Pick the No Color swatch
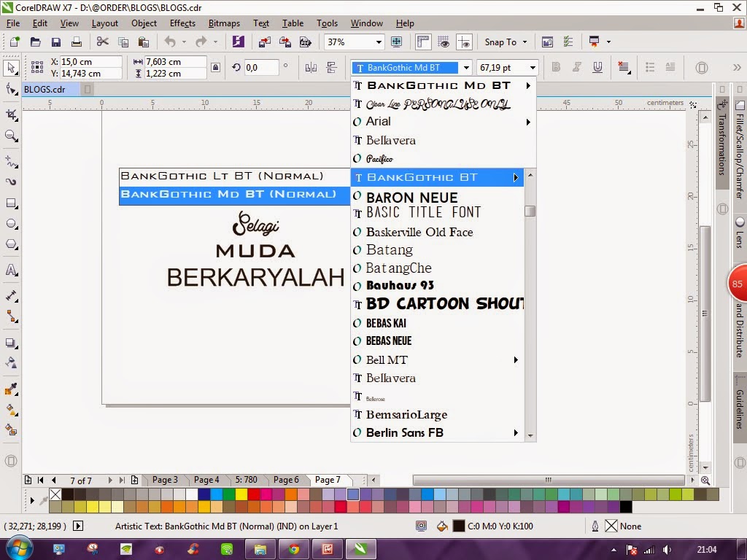 click(55, 494)
